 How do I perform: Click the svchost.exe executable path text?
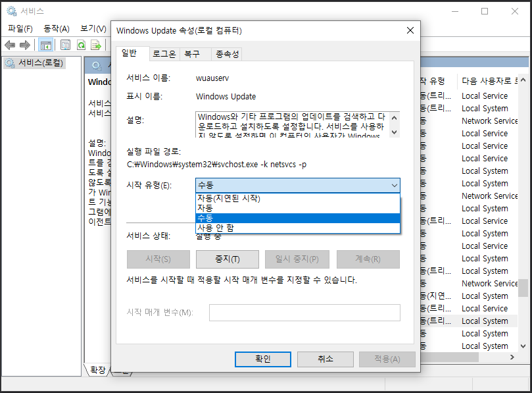[216, 165]
